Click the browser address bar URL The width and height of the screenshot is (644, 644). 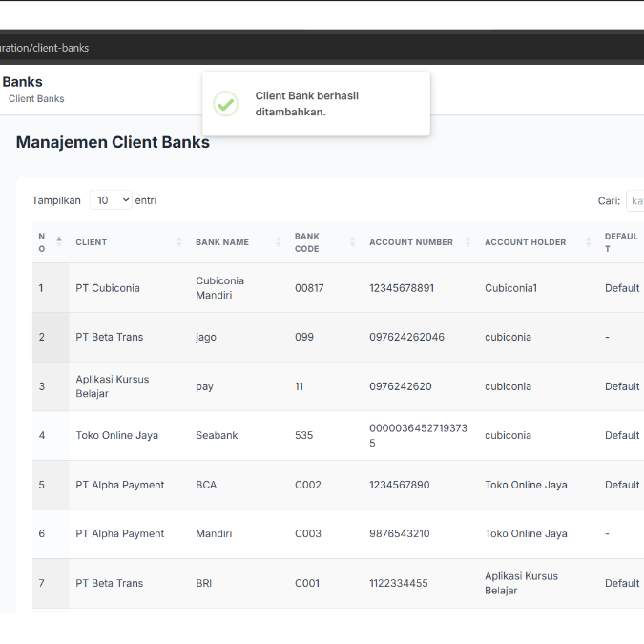click(x=45, y=48)
